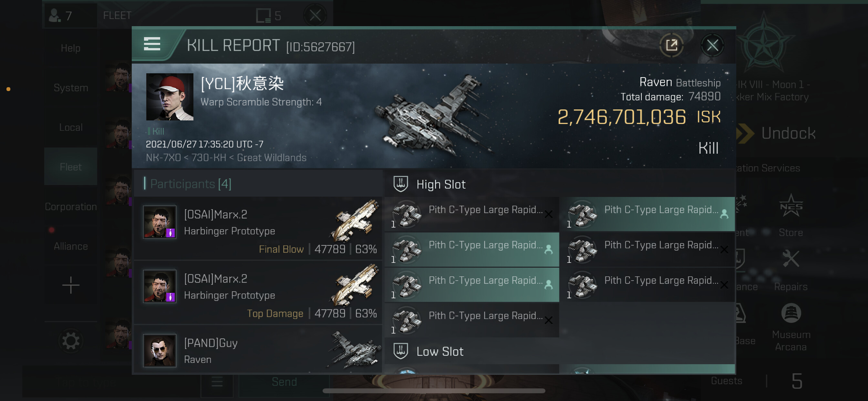This screenshot has height=401, width=868.
Task: Close the kill report window
Action: click(x=712, y=45)
